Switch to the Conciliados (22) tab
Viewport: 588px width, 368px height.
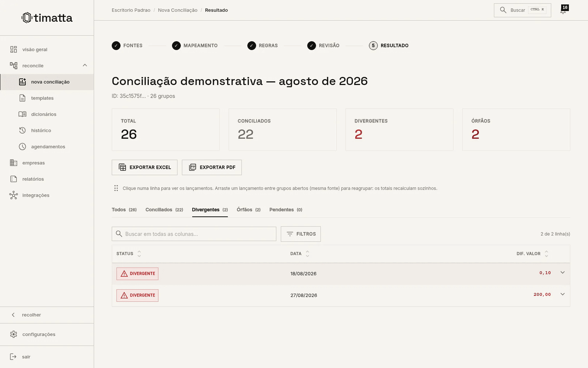point(164,210)
